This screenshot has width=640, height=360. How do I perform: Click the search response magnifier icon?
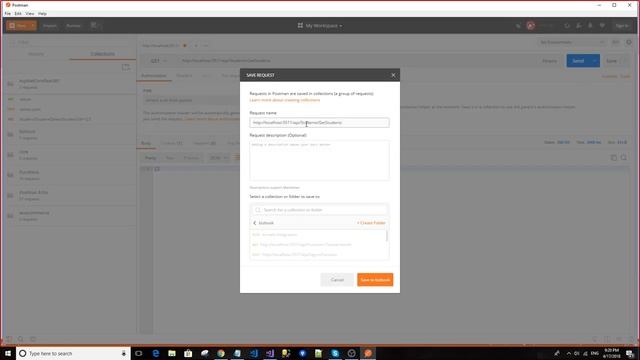(x=624, y=158)
